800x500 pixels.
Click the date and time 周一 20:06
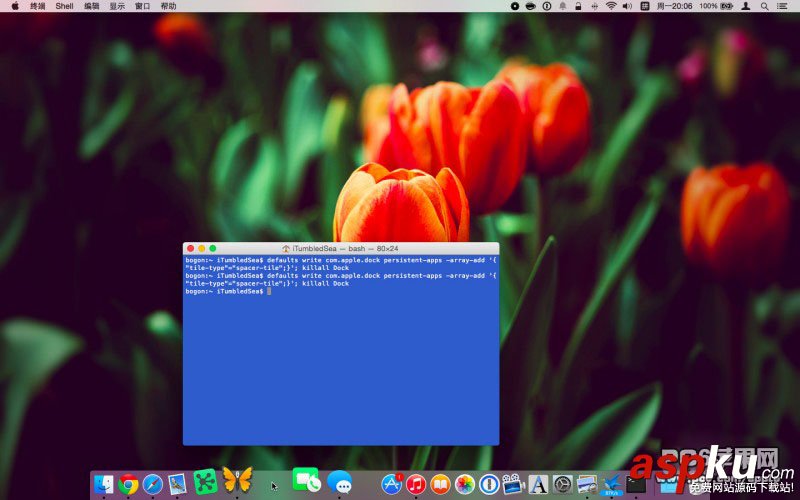[x=674, y=6]
